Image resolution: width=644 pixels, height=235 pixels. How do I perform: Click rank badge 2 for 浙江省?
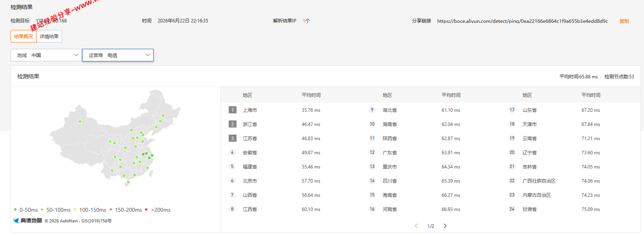pyautogui.click(x=233, y=124)
